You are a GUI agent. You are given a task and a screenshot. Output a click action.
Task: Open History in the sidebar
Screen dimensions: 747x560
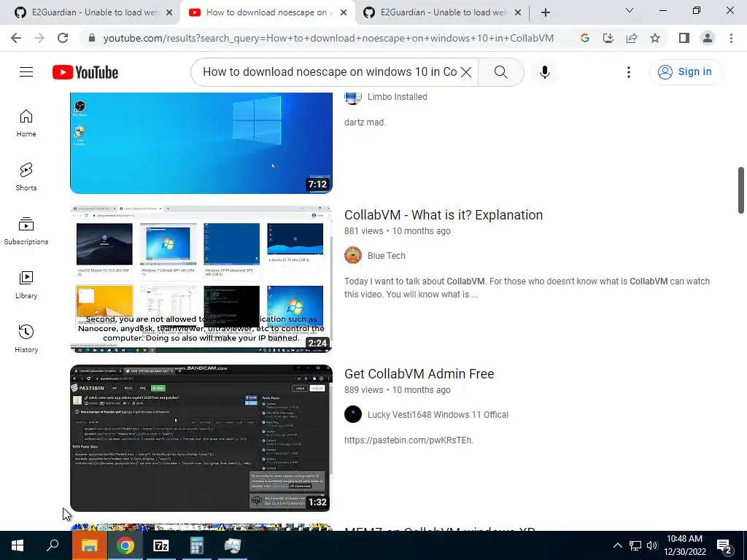pyautogui.click(x=26, y=338)
